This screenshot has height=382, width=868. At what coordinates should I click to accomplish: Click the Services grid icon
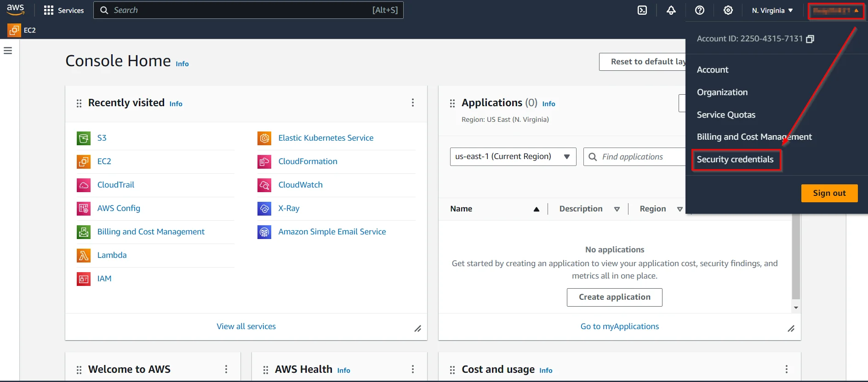click(48, 10)
